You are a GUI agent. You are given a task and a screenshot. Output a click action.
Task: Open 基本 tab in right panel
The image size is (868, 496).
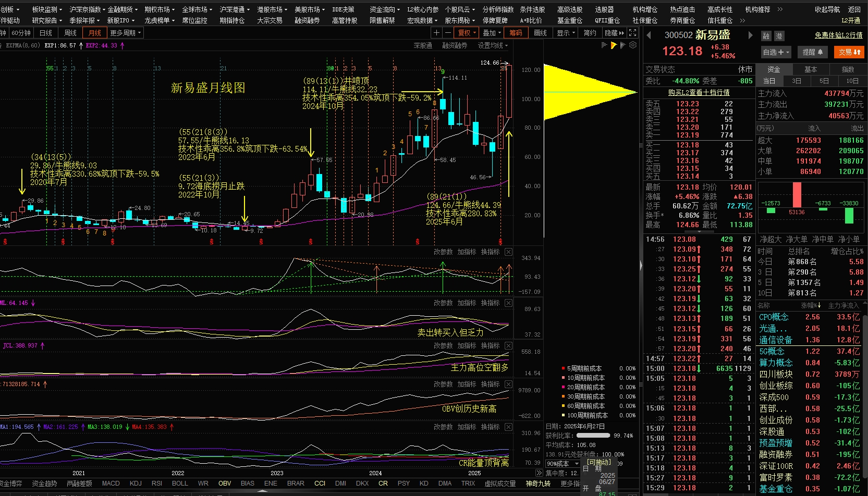click(811, 69)
